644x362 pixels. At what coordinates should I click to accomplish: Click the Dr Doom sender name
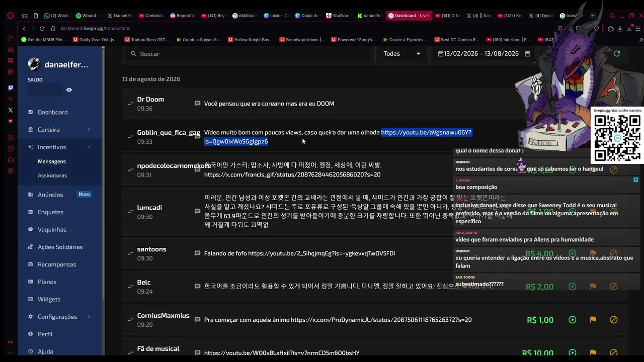click(150, 100)
